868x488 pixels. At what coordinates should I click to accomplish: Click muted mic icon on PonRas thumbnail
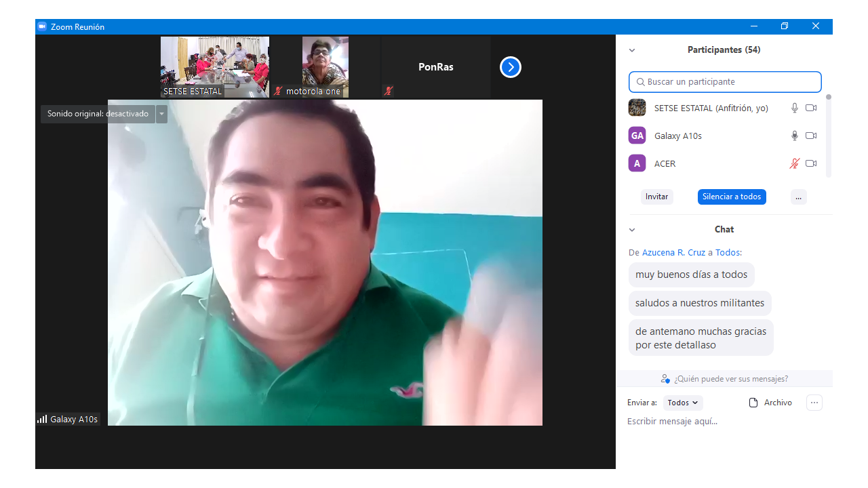click(388, 91)
